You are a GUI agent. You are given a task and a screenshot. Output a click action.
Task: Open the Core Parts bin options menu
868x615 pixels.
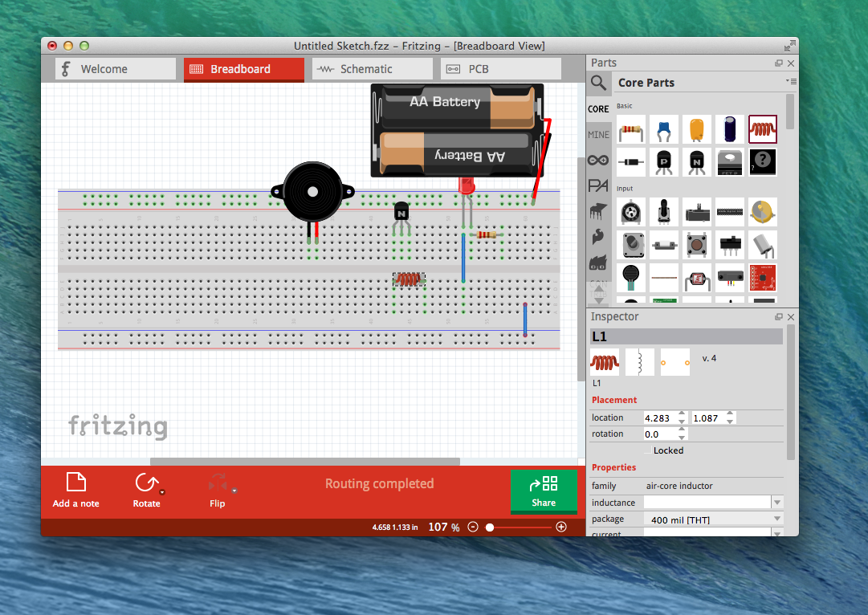pyautogui.click(x=791, y=81)
